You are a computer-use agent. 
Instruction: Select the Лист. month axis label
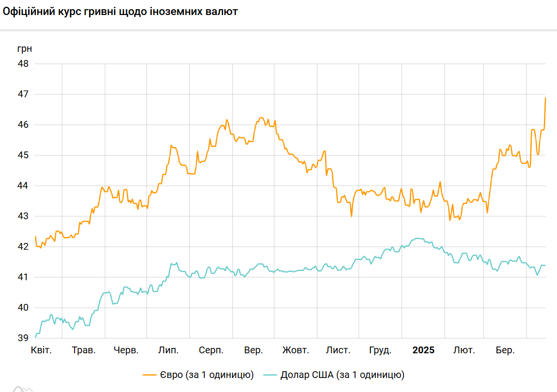coord(338,350)
